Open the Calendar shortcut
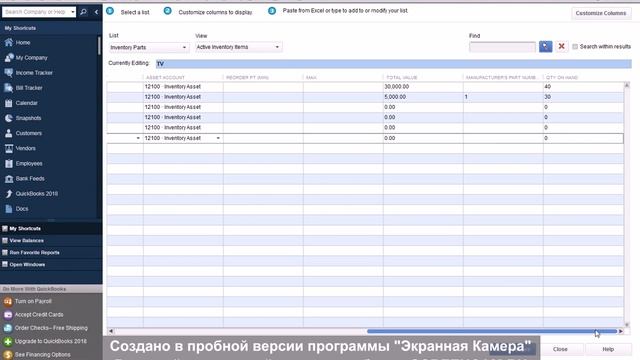The width and height of the screenshot is (640, 360). (26, 103)
